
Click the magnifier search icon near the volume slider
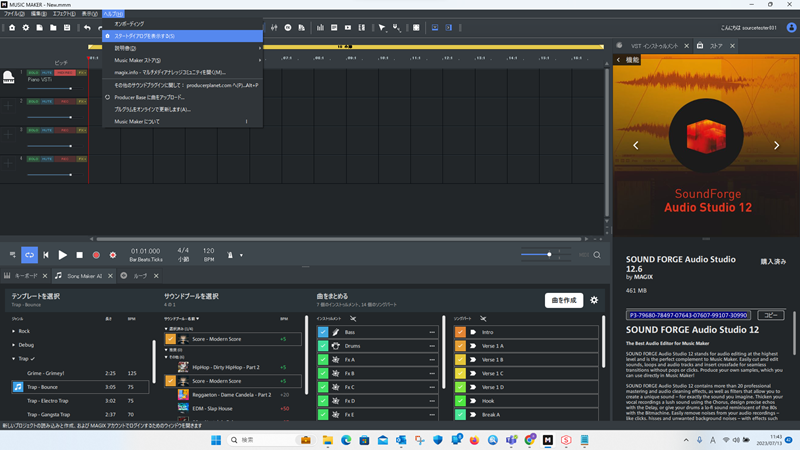(x=597, y=255)
